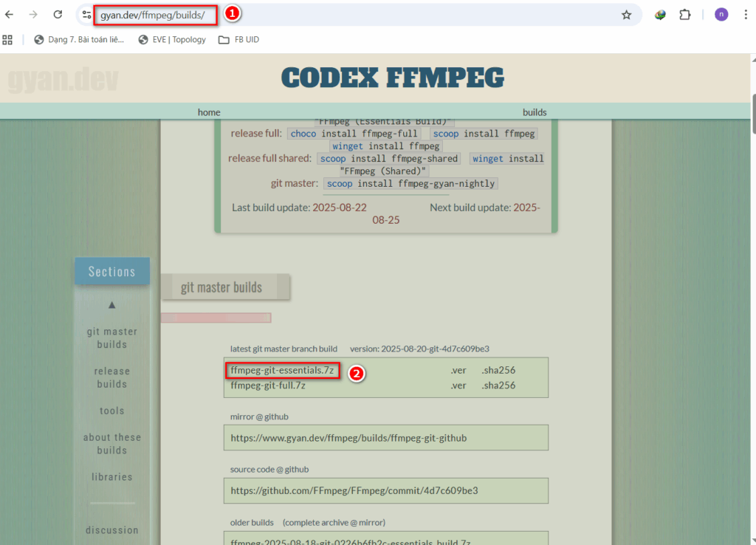
Task: Jump to git master builds section in sidebar
Action: pos(112,338)
